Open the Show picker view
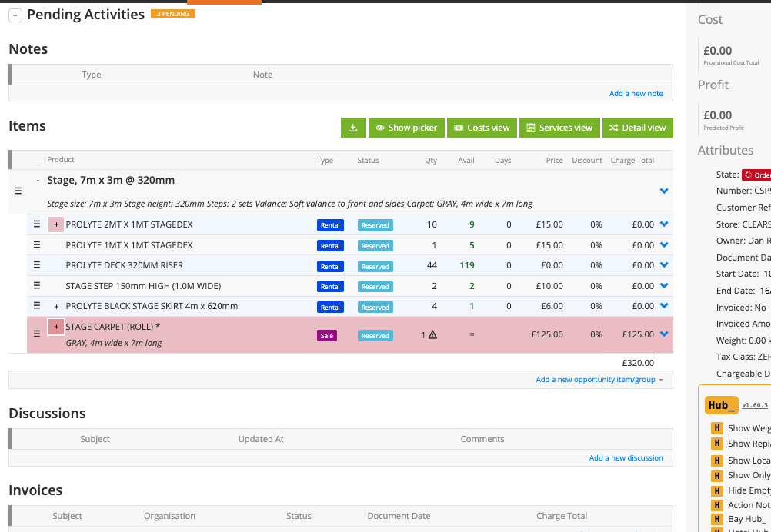 click(406, 128)
